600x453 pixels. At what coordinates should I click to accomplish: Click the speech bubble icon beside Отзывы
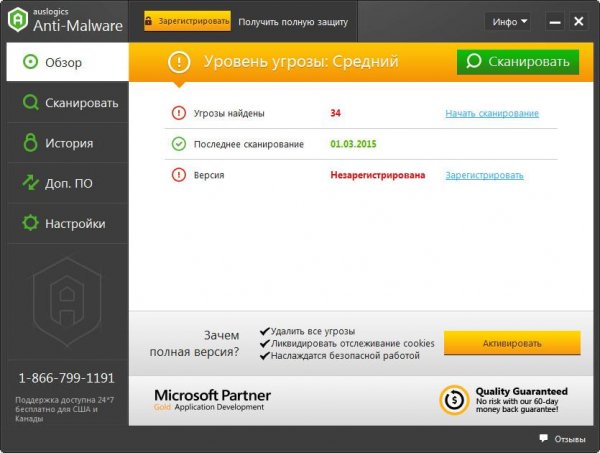tap(543, 438)
